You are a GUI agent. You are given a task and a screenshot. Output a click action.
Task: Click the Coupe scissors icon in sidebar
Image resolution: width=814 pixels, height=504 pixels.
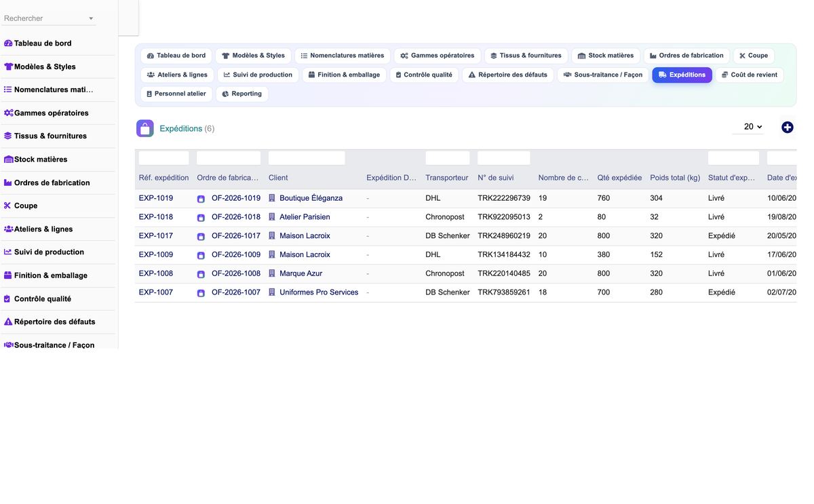point(8,206)
